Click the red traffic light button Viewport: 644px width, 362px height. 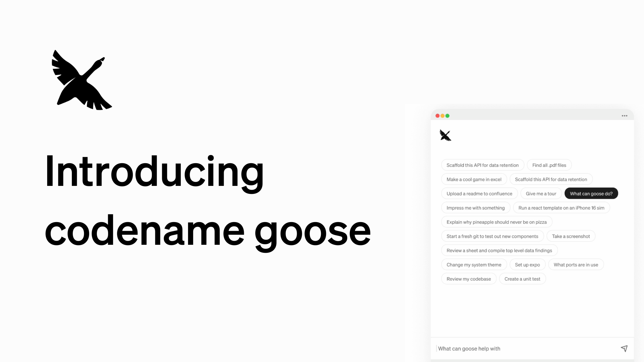tap(438, 115)
